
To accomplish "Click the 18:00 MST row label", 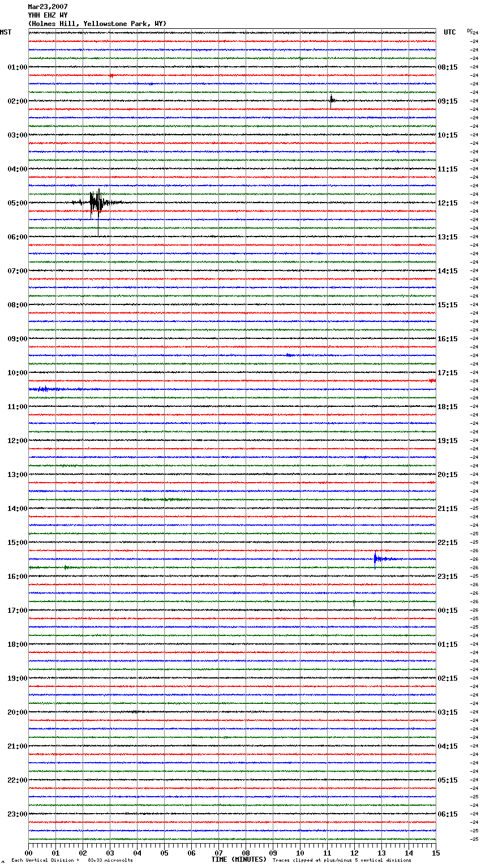I will [x=18, y=644].
